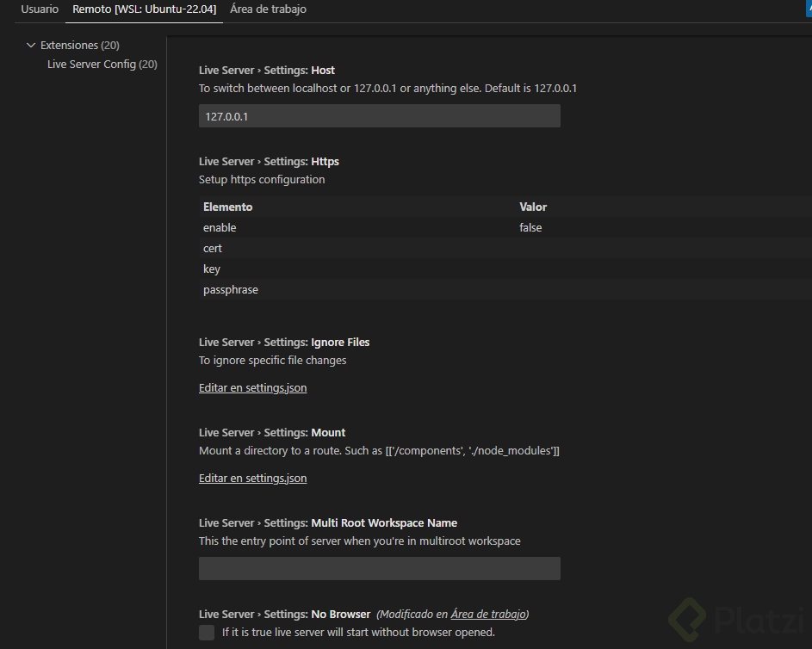Click the Valor column header
Screen dimensions: 812x649
point(533,207)
